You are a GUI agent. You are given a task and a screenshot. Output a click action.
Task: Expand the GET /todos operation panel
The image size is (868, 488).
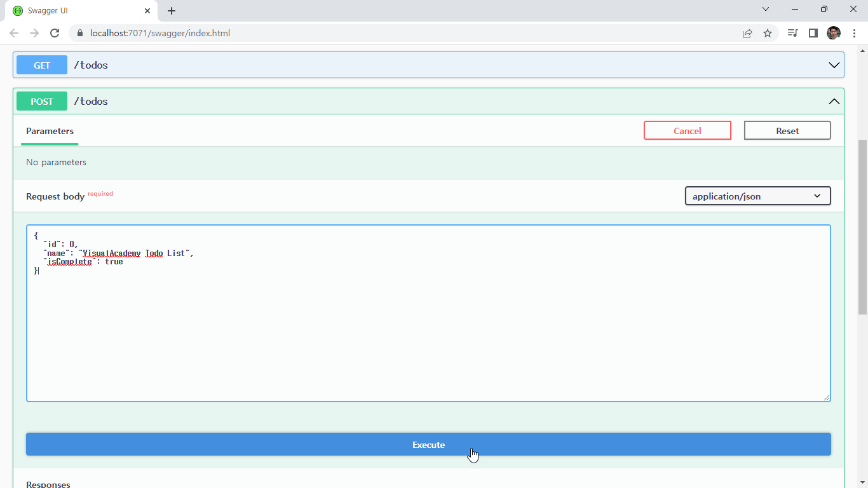click(834, 65)
